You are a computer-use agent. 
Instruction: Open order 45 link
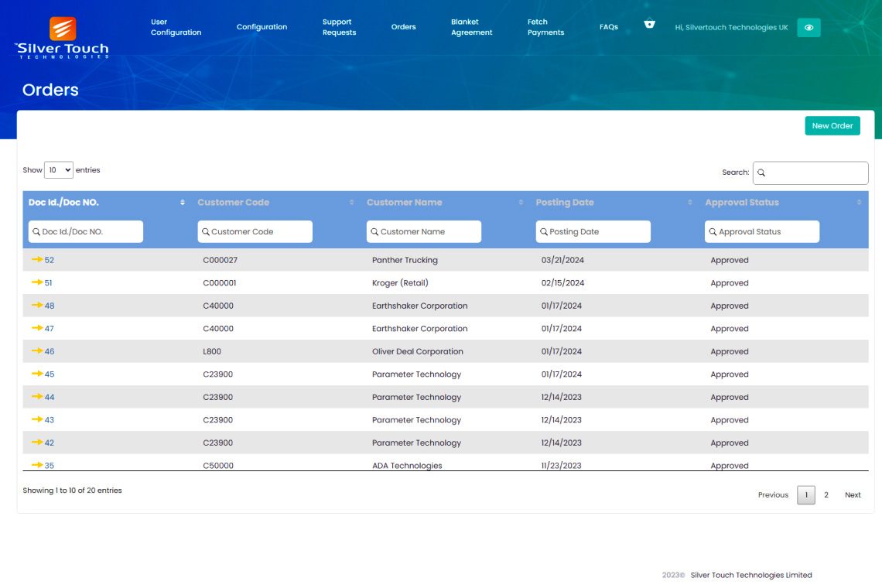(x=50, y=374)
